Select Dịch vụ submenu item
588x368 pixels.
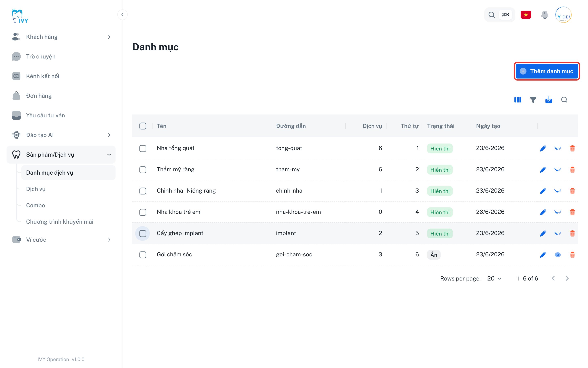coord(68,189)
